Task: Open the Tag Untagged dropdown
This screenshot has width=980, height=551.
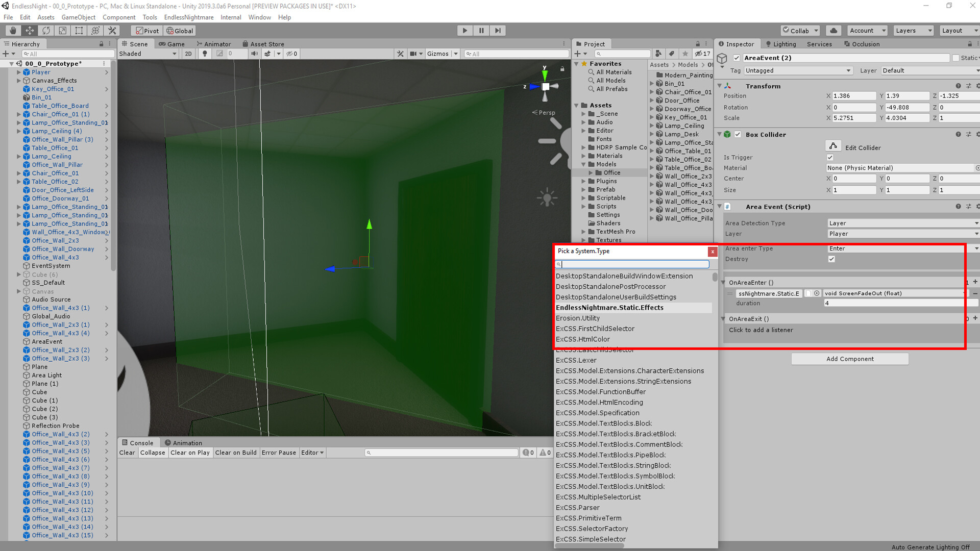Action: [x=798, y=71]
